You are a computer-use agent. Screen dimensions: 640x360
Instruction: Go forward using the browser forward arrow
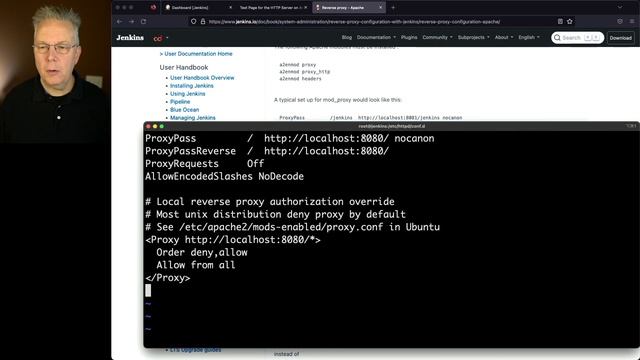131,22
